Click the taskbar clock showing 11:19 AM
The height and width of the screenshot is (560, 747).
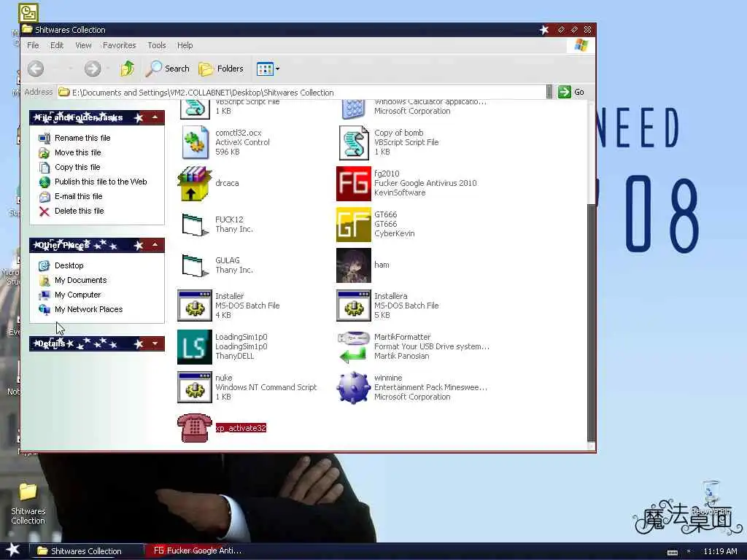[720, 551]
